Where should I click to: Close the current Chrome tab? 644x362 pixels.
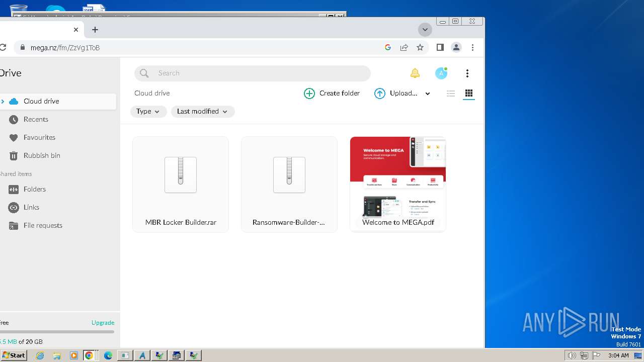(76, 30)
